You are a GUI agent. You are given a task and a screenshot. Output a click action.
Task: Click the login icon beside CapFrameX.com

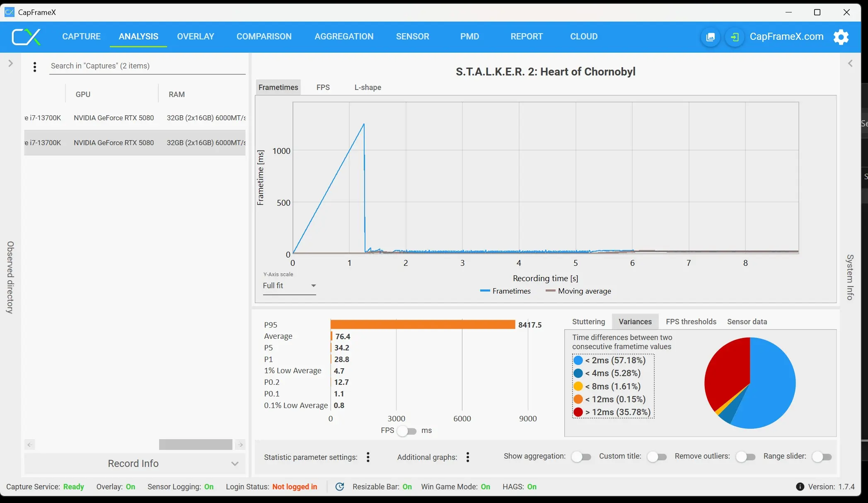point(734,37)
